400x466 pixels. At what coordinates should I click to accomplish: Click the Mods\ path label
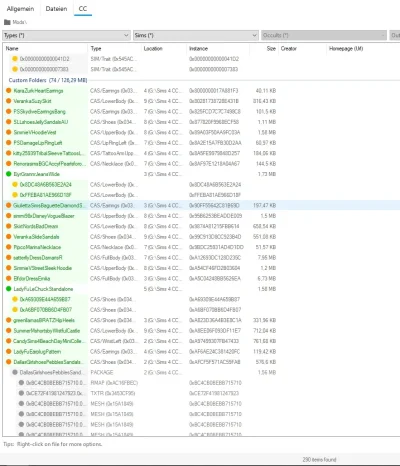19,22
